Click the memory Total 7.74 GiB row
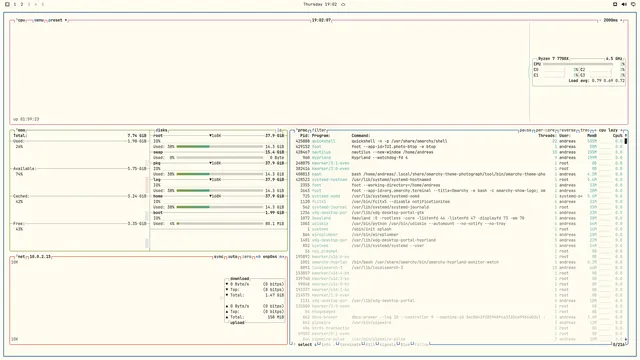This screenshot has width=640, height=360. (x=80, y=136)
